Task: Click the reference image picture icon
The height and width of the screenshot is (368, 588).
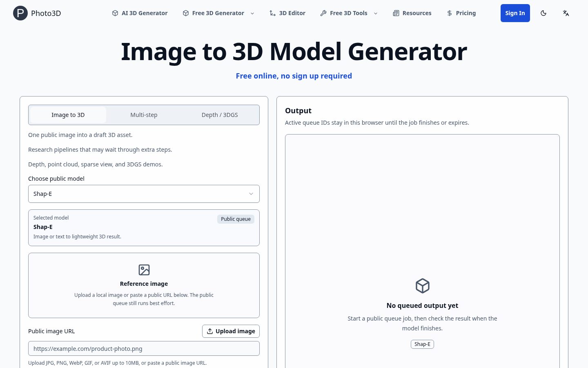Action: pos(144,270)
